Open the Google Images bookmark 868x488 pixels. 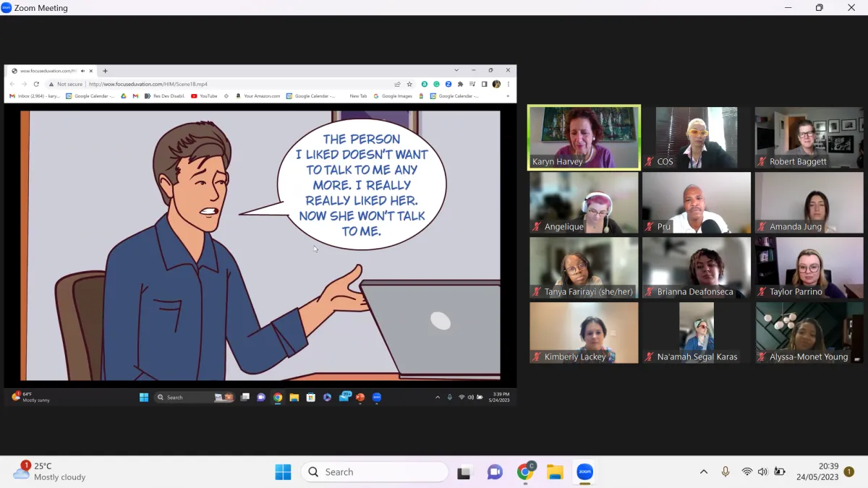point(393,95)
